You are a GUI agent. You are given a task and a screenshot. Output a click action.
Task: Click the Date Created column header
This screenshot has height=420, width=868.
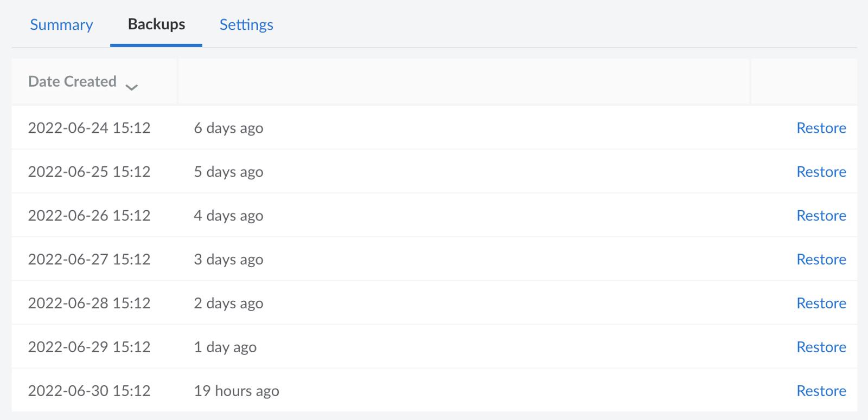tap(72, 81)
